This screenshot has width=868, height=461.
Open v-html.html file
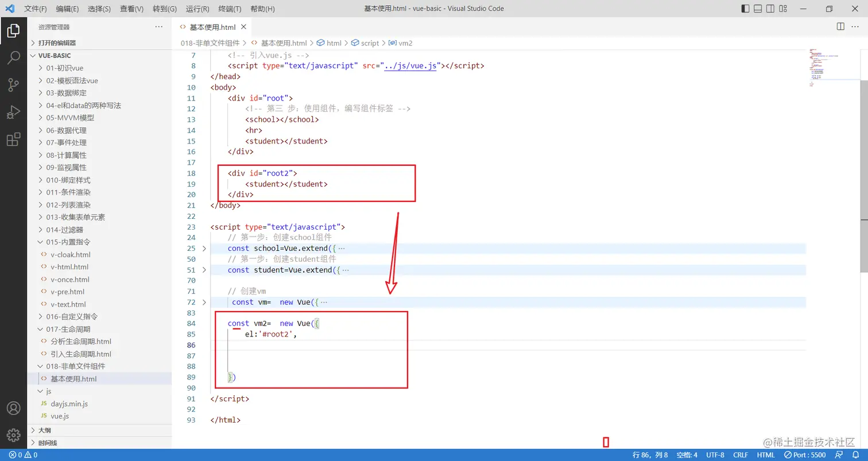click(99, 267)
